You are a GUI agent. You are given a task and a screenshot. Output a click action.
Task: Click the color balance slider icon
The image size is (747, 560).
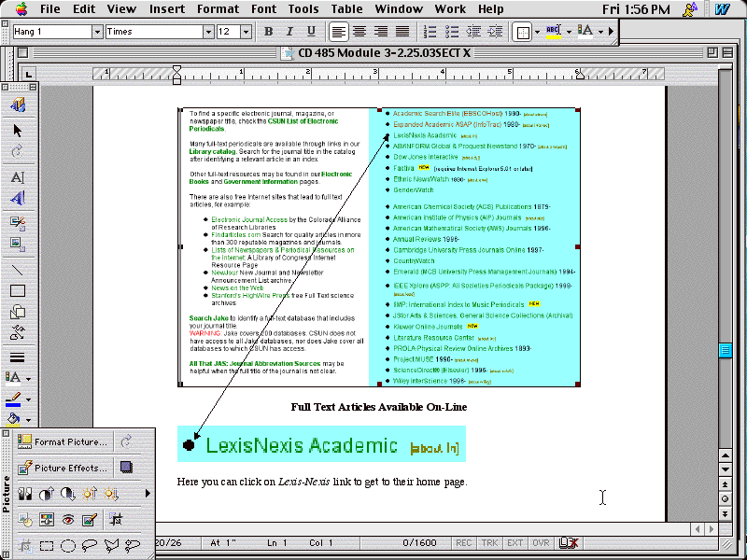tap(46, 520)
